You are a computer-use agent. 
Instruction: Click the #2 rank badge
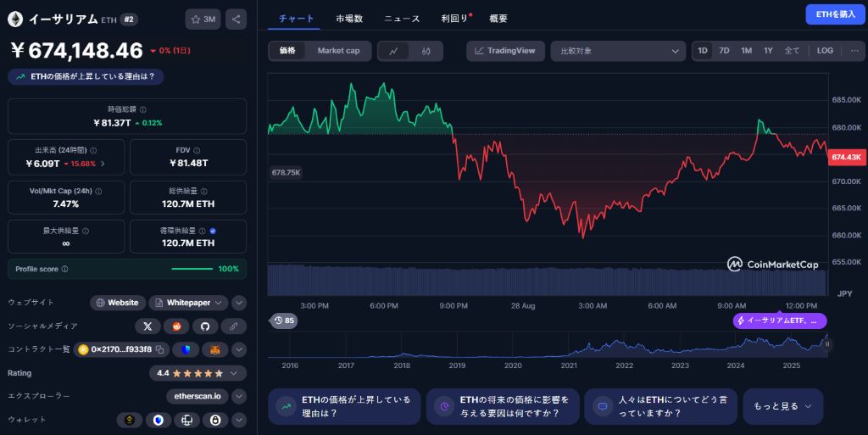pyautogui.click(x=129, y=20)
